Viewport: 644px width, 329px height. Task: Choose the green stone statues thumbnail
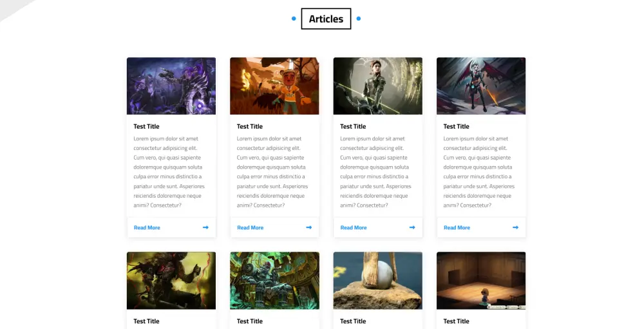click(x=274, y=281)
